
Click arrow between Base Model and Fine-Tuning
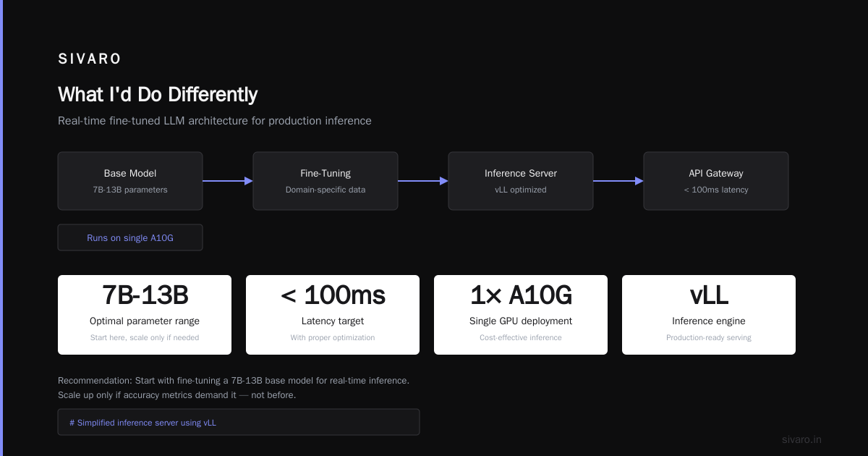(x=228, y=181)
